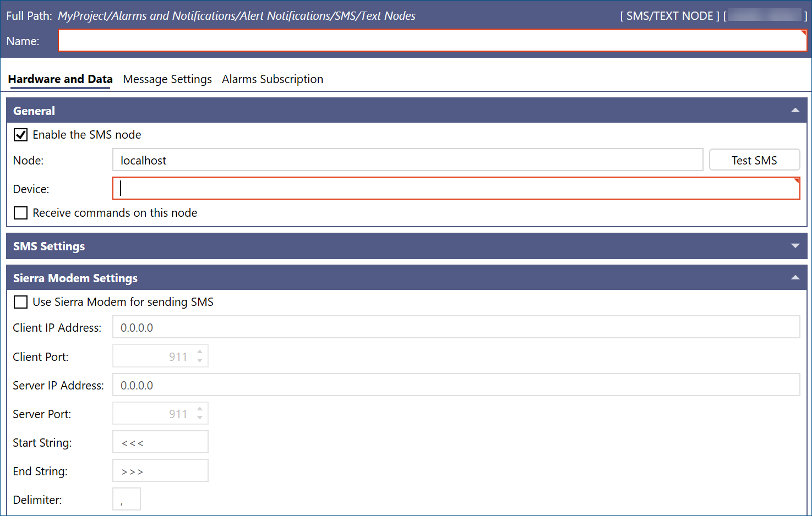The image size is (812, 516).
Task: Enable Use Sierra Modem for sending SMS
Action: (x=20, y=302)
